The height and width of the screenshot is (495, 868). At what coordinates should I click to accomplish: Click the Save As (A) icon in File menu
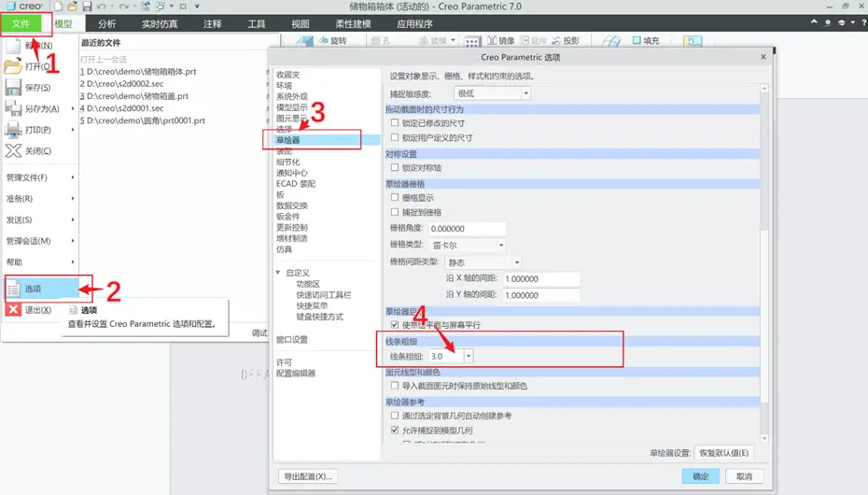(13, 108)
